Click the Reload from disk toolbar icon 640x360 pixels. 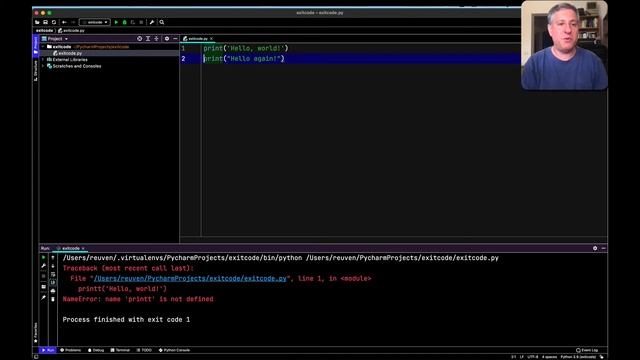coord(53,22)
